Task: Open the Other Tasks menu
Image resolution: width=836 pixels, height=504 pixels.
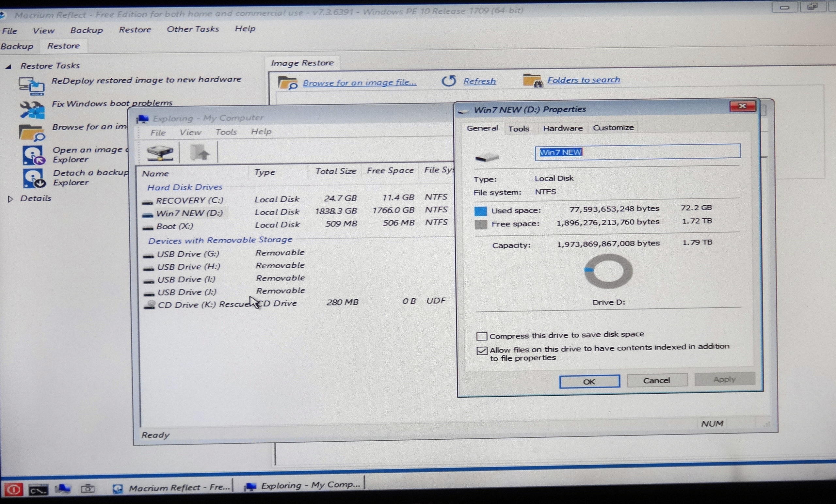Action: pyautogui.click(x=193, y=29)
